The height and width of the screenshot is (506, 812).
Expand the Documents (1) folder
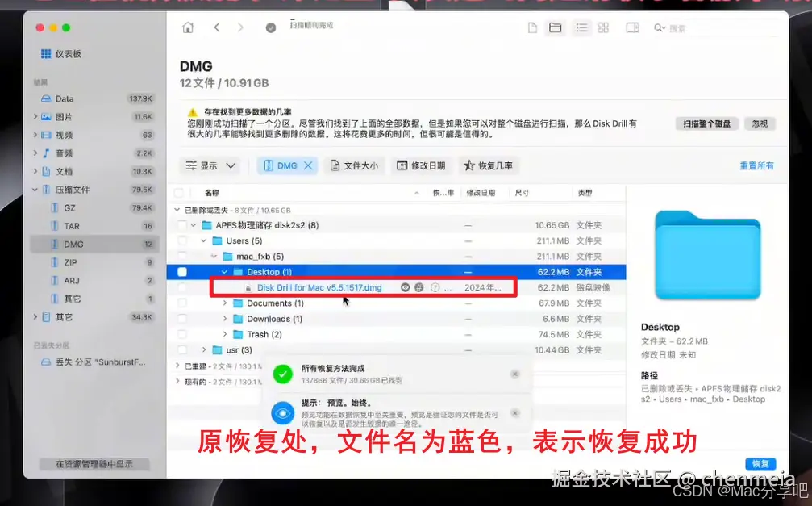[x=224, y=303]
